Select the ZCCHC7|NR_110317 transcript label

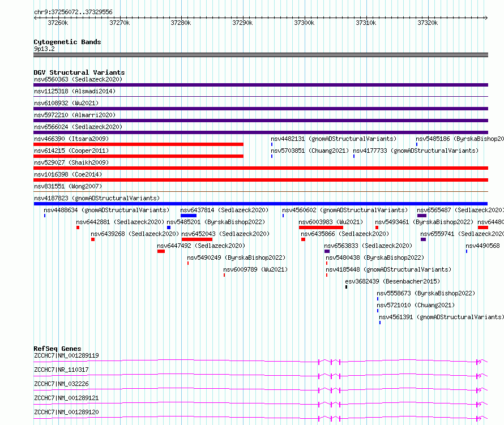[x=61, y=370]
